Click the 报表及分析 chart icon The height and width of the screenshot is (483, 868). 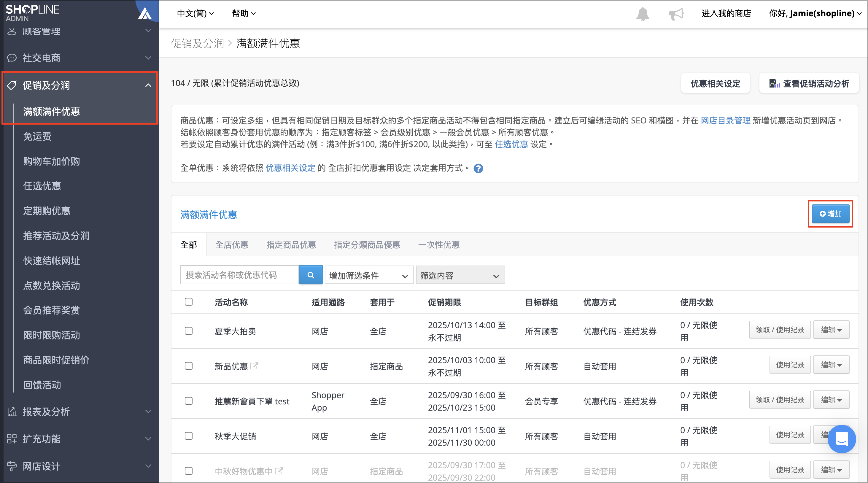(x=12, y=411)
